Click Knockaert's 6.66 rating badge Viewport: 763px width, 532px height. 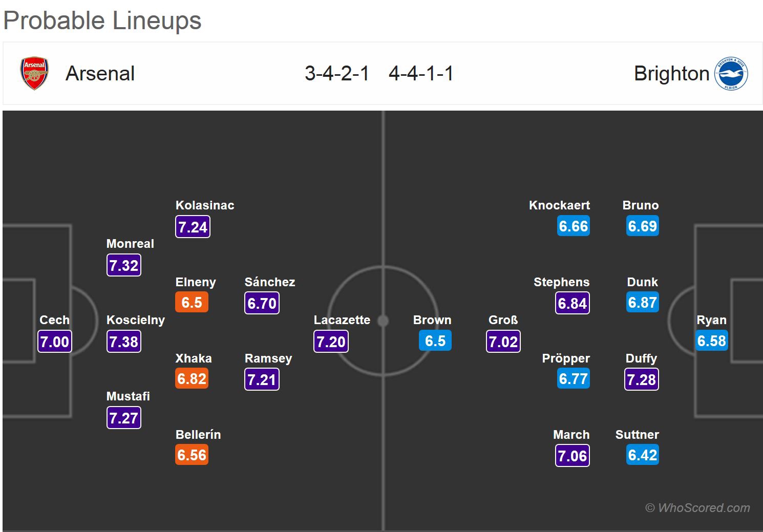pyautogui.click(x=574, y=226)
